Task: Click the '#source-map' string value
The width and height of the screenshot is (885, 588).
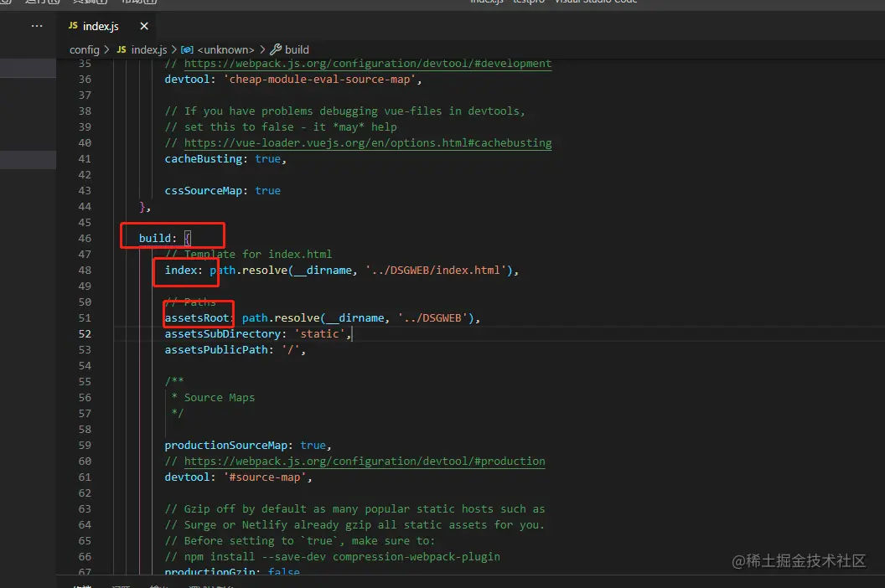Action: [265, 477]
